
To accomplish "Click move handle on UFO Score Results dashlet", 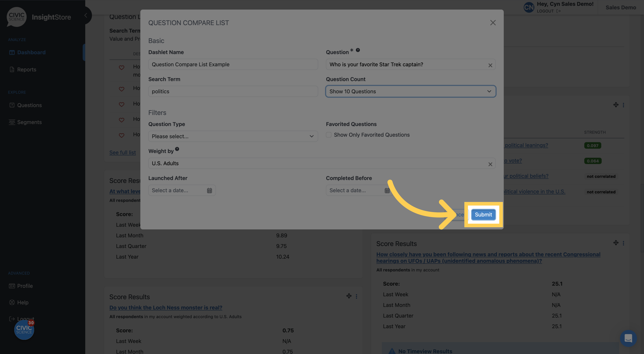I will point(616,243).
